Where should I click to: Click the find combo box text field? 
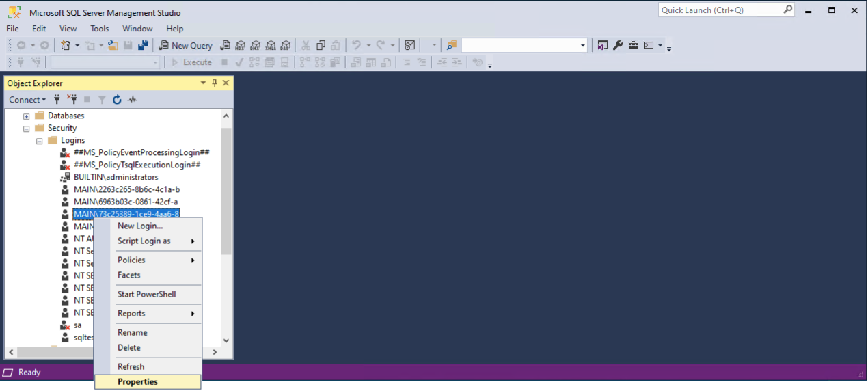click(519, 45)
